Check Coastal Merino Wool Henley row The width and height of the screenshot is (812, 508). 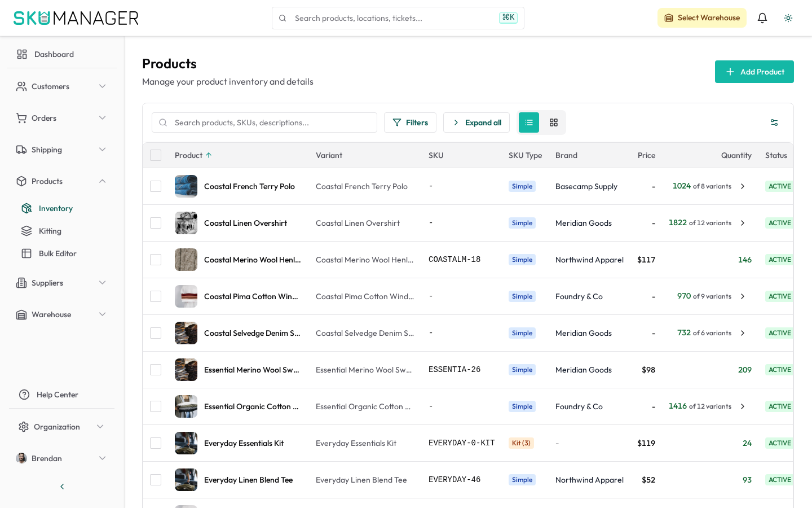point(156,260)
